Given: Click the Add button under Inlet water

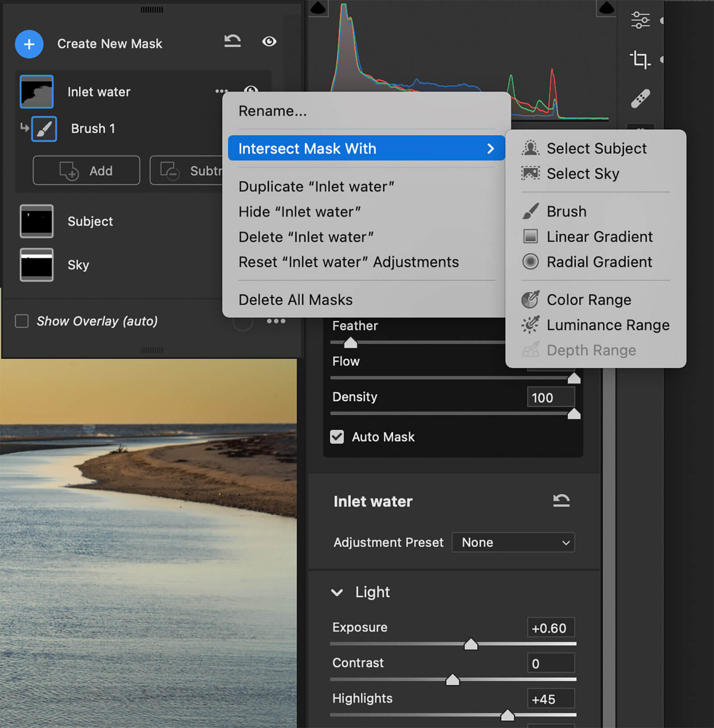Looking at the screenshot, I should tap(86, 171).
